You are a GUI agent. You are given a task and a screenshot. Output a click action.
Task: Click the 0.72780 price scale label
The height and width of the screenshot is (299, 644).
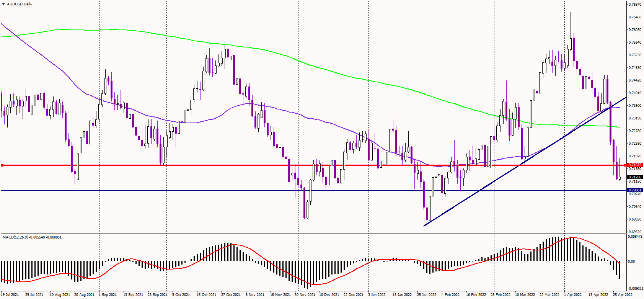635,131
